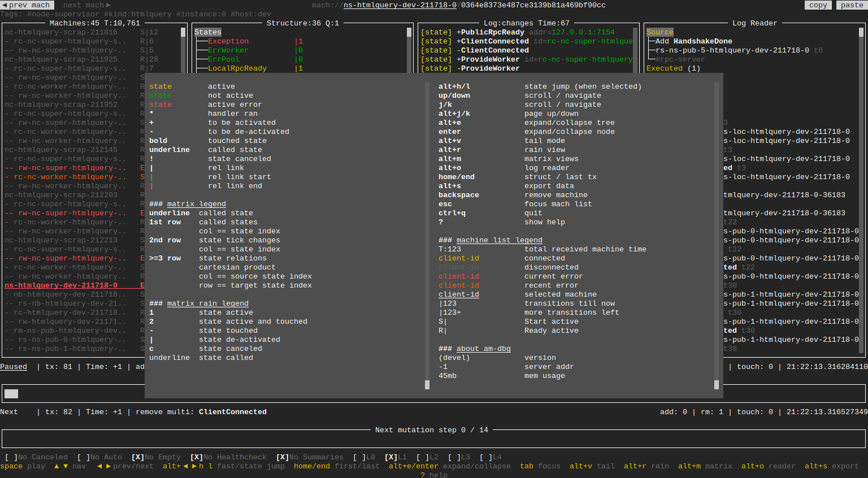
Task: Select the ErrPool state in the Structure tree
Action: coord(224,59)
